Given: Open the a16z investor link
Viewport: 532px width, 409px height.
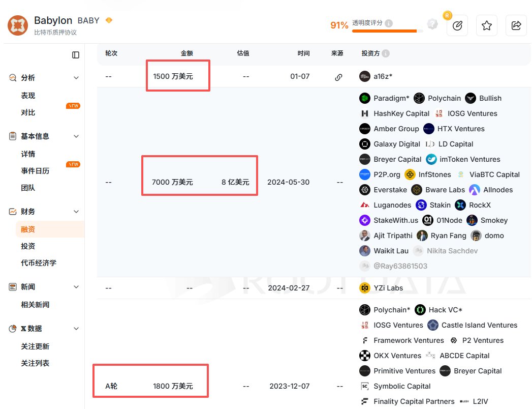Looking at the screenshot, I should tap(383, 77).
